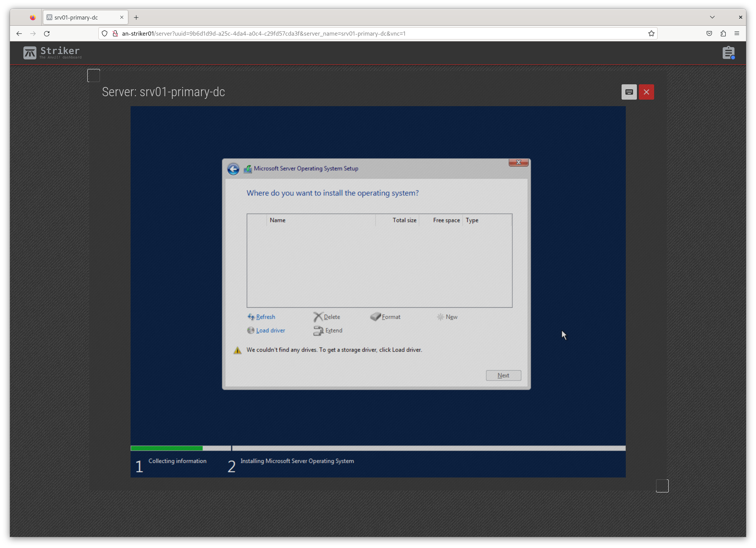Click the Free space column header
Image resolution: width=756 pixels, height=548 pixels.
[x=441, y=220]
